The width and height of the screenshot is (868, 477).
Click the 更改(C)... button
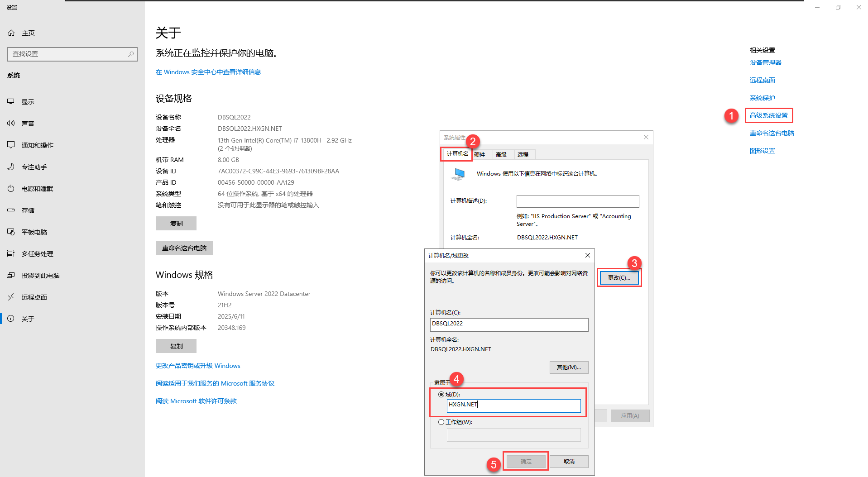[x=619, y=277]
